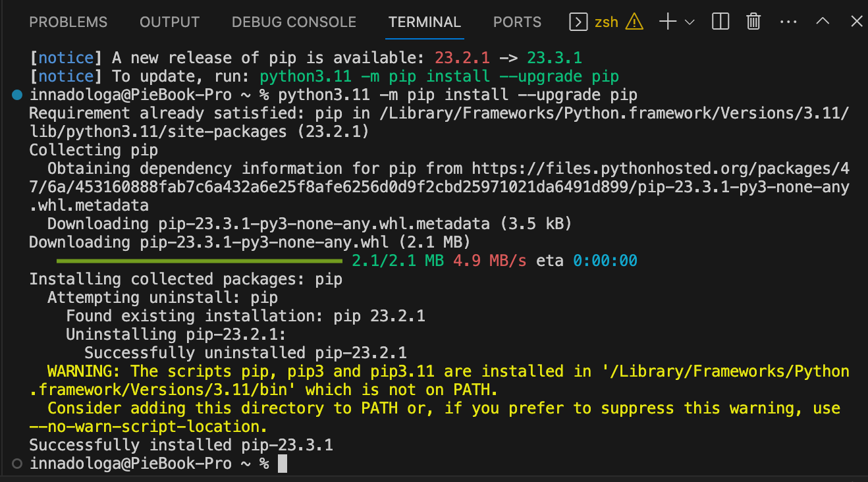Select the zsh terminal label
Viewport: 868px width, 482px height.
607,21
